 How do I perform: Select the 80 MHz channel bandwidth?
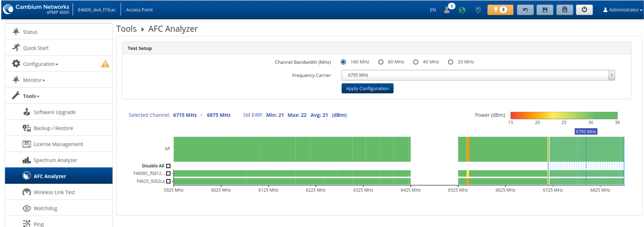pos(381,62)
